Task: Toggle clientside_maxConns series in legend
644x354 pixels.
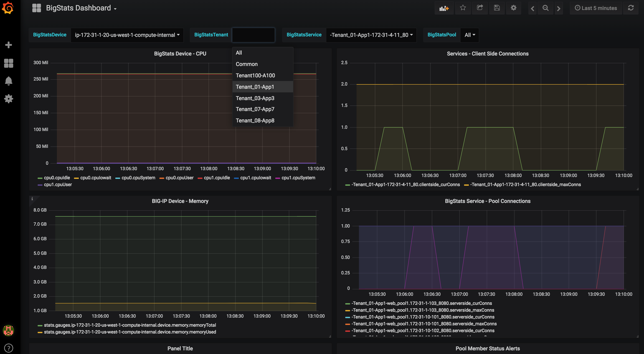Action: [525, 185]
